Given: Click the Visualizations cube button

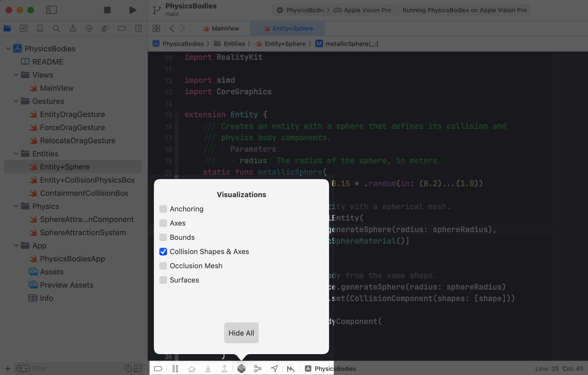Looking at the screenshot, I should (241, 369).
